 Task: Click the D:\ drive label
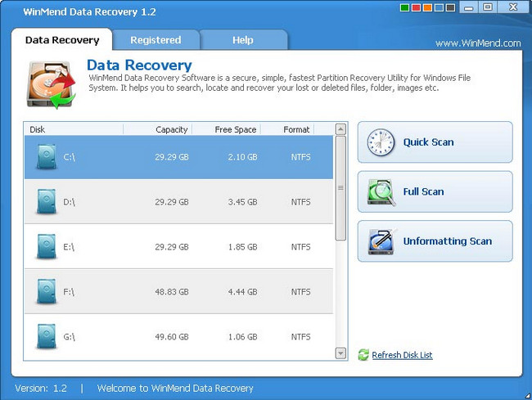pos(69,202)
